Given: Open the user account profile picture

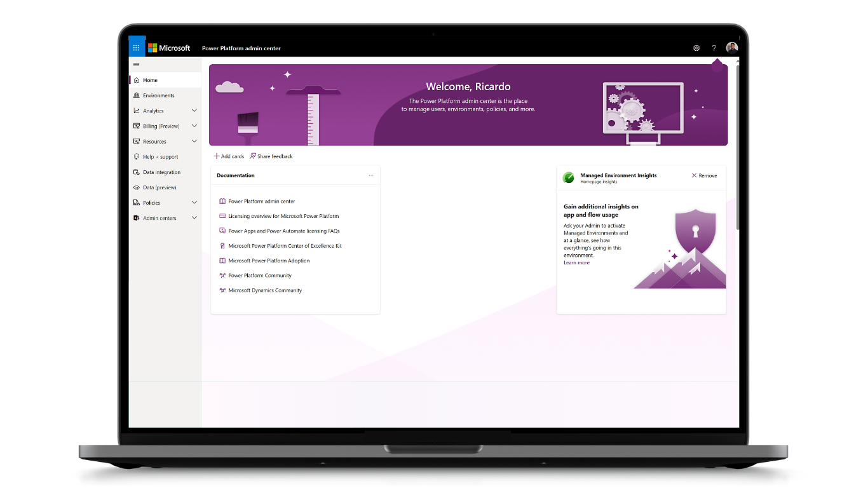Looking at the screenshot, I should click(x=732, y=48).
